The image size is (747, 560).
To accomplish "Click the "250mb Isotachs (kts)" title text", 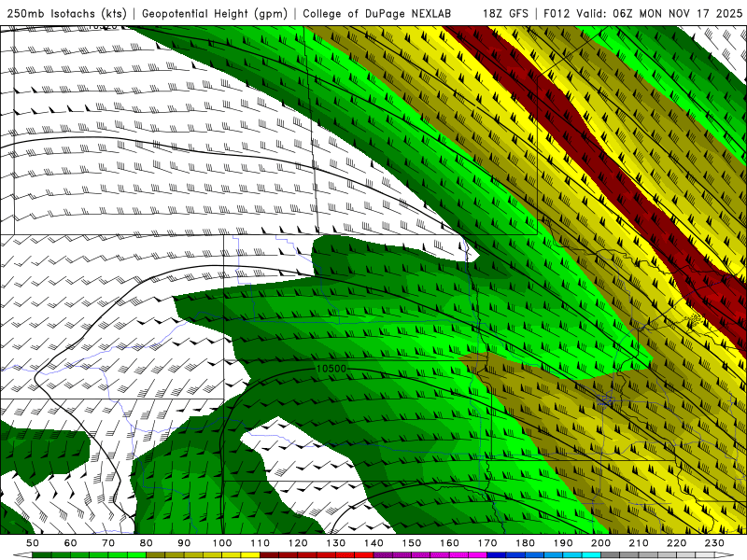I will pyautogui.click(x=66, y=13).
